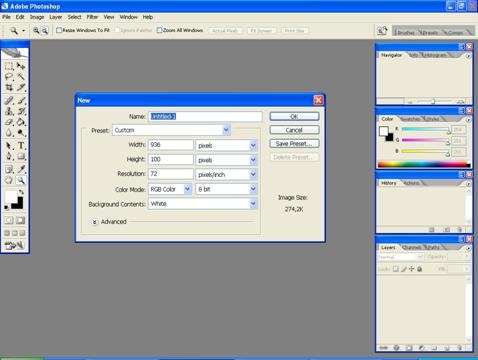Select the Eyedropper tool

[21, 169]
